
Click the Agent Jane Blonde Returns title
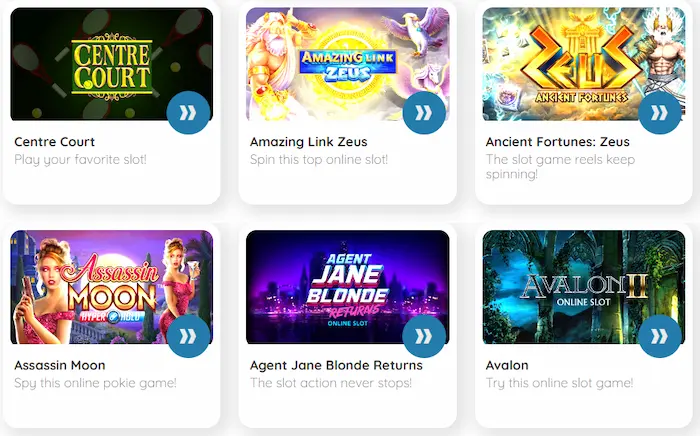[336, 365]
